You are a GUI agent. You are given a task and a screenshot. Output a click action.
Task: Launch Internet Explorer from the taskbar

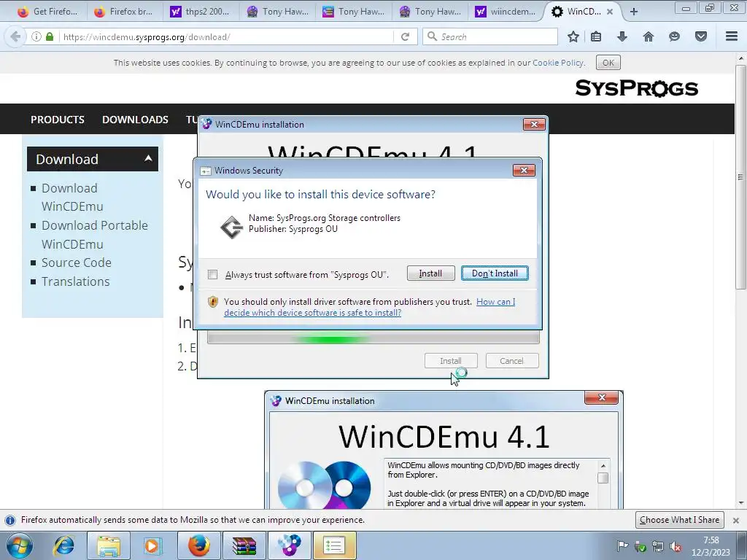tap(64, 545)
